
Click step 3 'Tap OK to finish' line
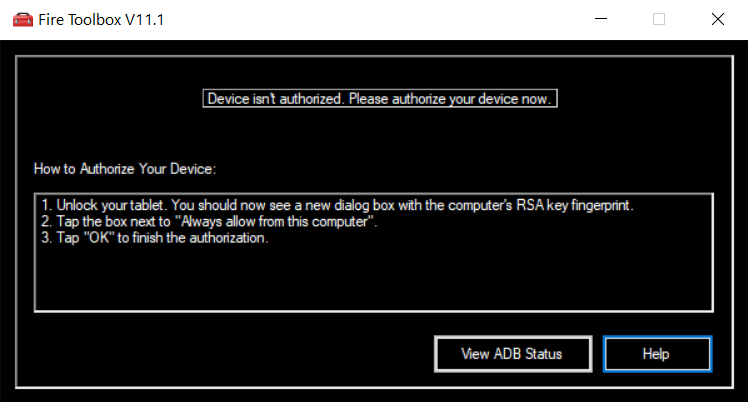click(x=155, y=237)
